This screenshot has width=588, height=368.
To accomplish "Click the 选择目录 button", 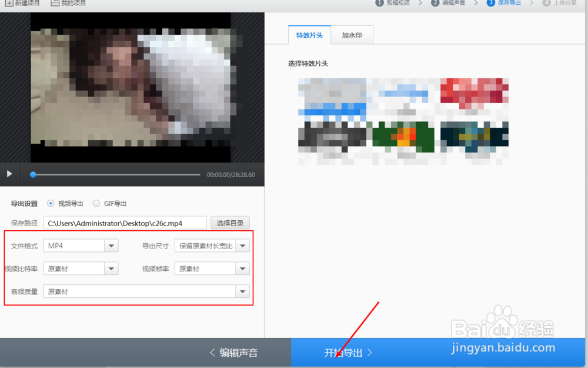I will pyautogui.click(x=230, y=223).
